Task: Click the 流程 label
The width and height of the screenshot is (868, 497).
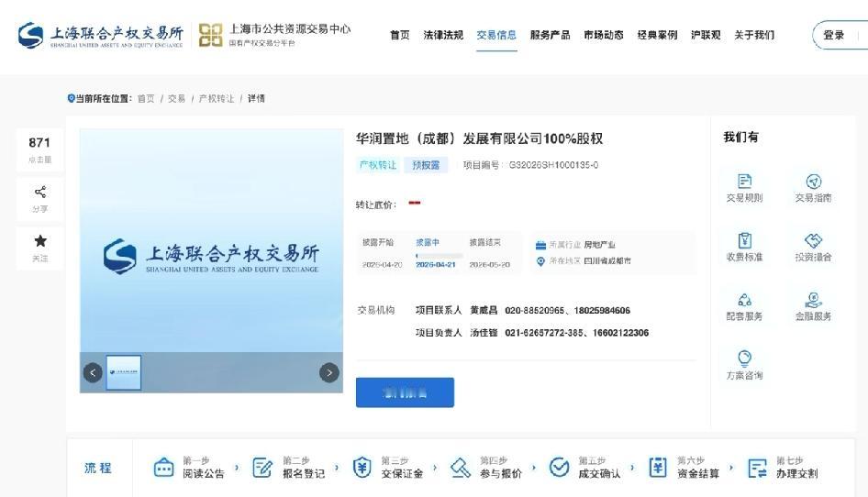Action: [x=98, y=468]
